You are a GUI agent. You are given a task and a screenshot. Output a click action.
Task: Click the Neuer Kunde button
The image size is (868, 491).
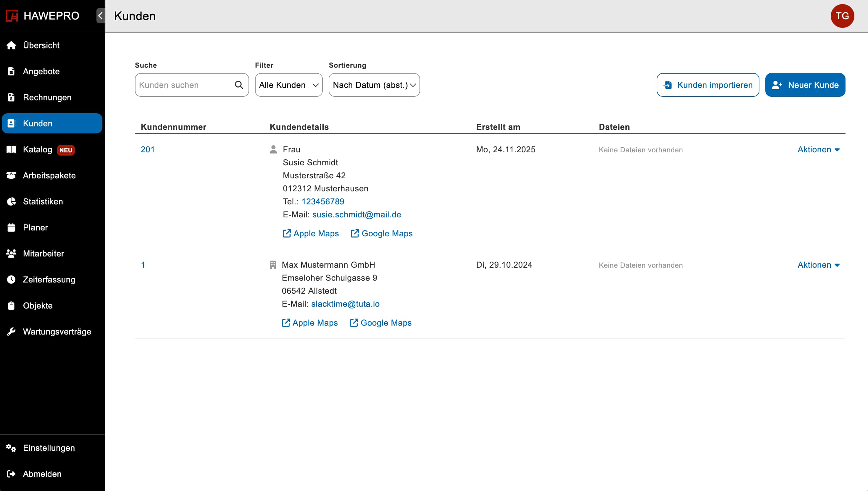click(805, 85)
